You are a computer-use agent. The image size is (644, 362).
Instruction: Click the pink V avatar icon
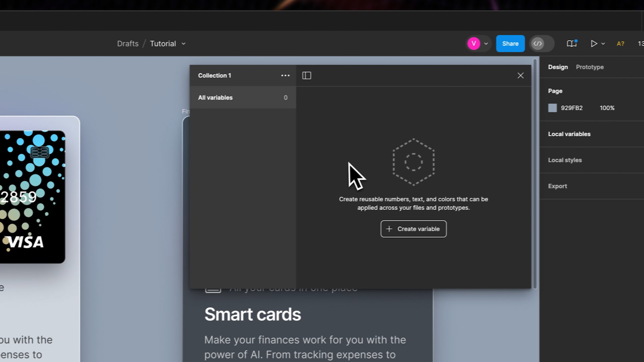coord(473,43)
